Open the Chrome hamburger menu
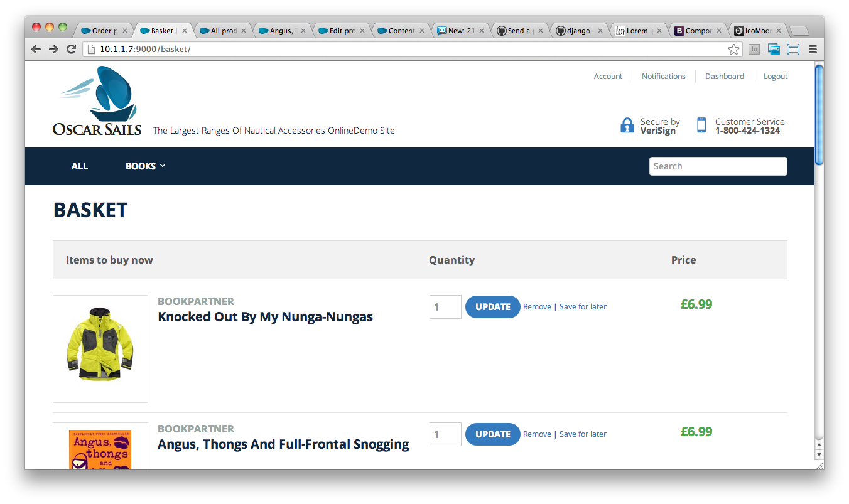Viewport: 849px width, 504px height. click(x=813, y=49)
